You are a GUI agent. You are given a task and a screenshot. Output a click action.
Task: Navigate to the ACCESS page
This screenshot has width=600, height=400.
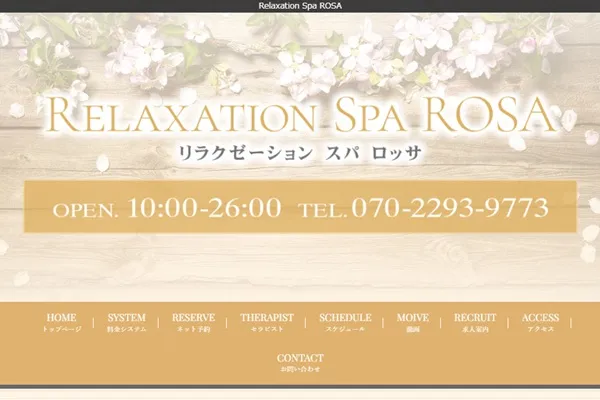pyautogui.click(x=540, y=322)
